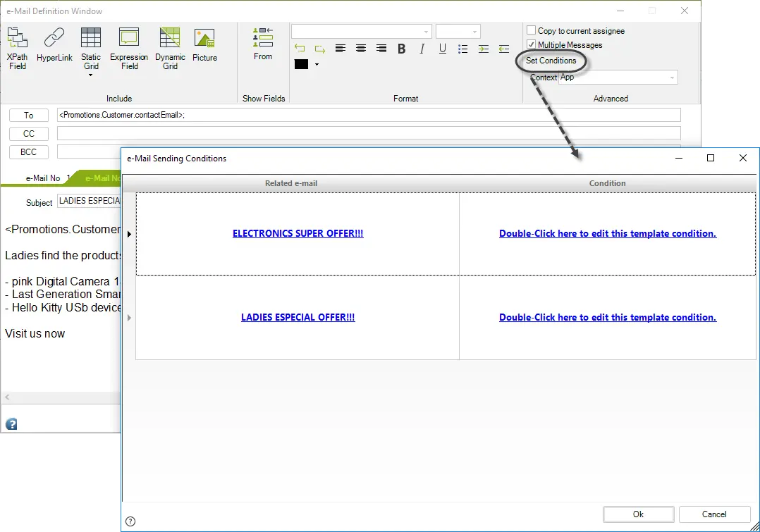The height and width of the screenshot is (532, 760).
Task: Toggle underline formatting
Action: click(x=443, y=49)
